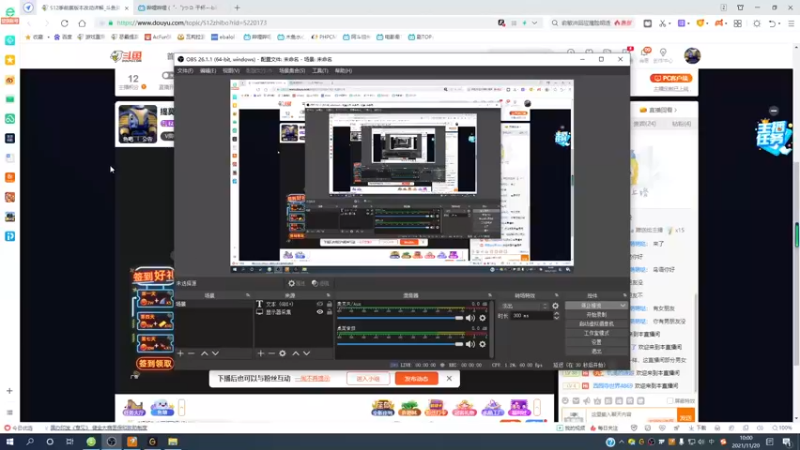
Task: Click the orange PC client button
Action: [x=671, y=79]
